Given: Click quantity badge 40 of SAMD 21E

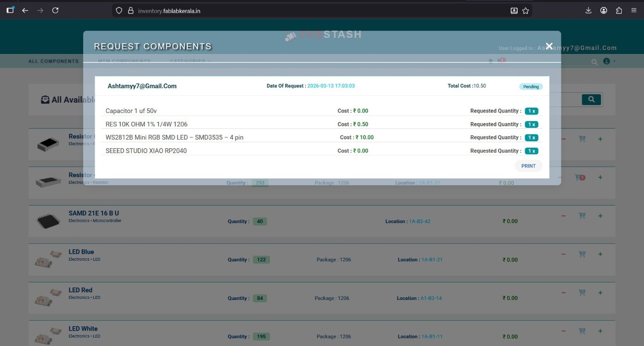Looking at the screenshot, I should point(260,222).
